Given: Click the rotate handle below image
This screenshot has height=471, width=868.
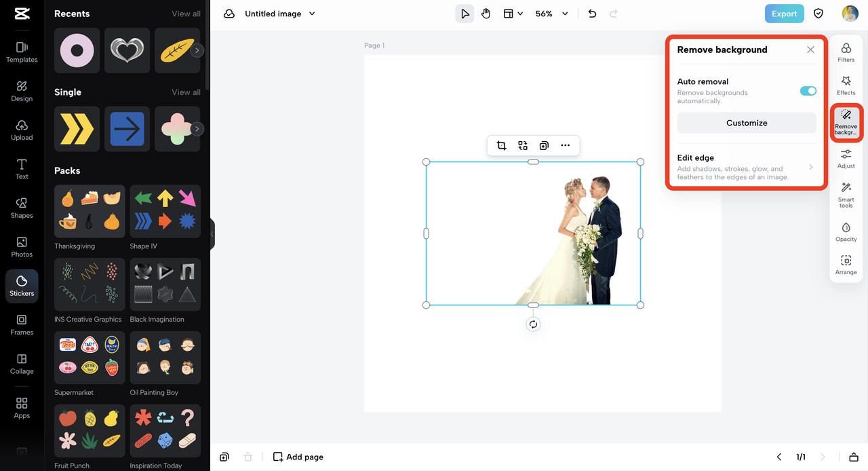Looking at the screenshot, I should point(533,324).
